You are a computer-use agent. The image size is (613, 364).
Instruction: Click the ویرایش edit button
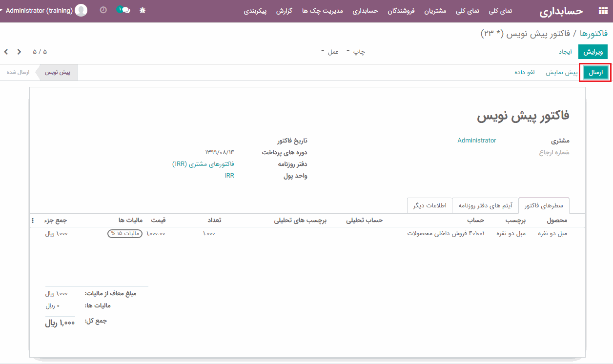click(593, 52)
